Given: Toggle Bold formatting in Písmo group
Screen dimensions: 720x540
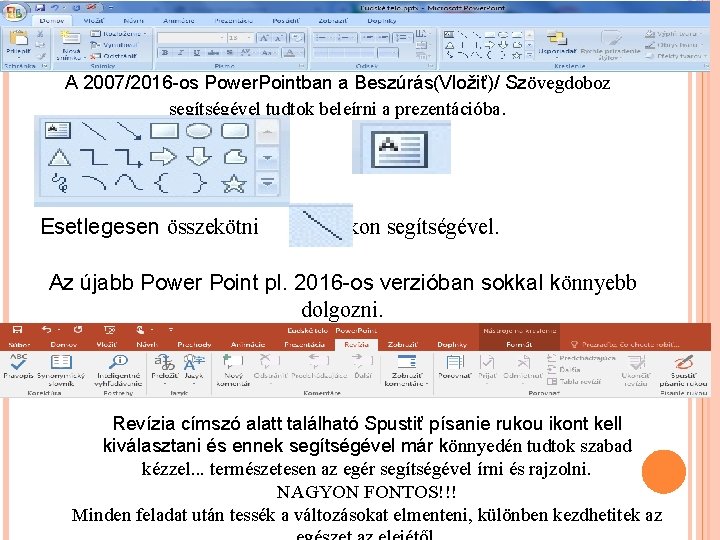Looking at the screenshot, I should click(x=165, y=53).
